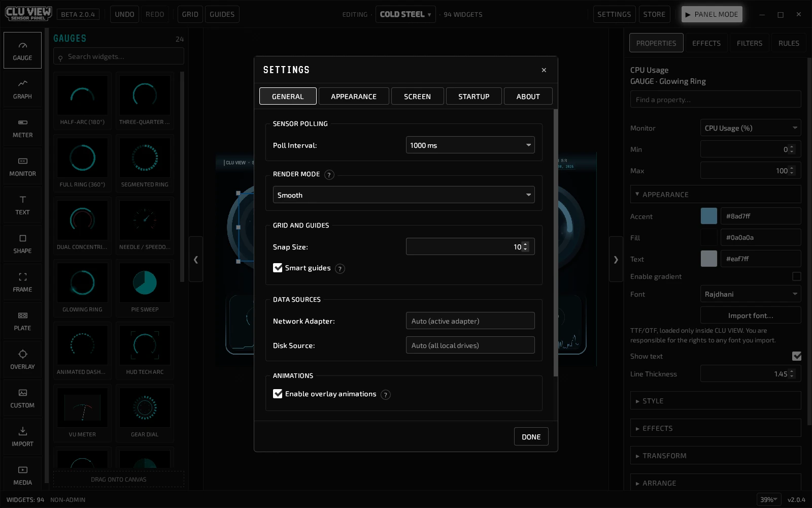Click the Search widgets field

click(119, 56)
